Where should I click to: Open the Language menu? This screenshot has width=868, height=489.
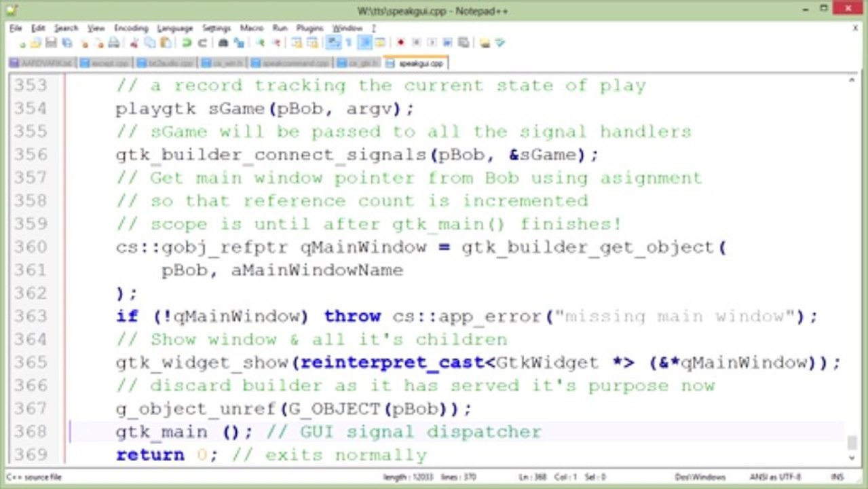pos(175,28)
